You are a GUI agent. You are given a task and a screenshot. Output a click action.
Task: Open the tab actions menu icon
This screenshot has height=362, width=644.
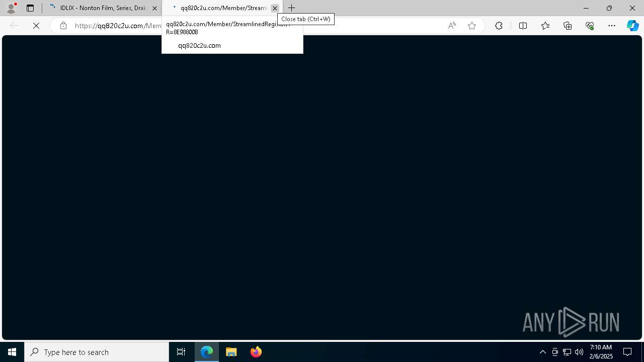[30, 8]
